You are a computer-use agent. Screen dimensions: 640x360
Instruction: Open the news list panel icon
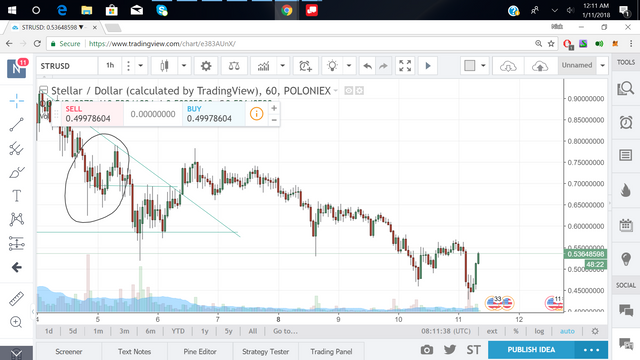click(626, 155)
